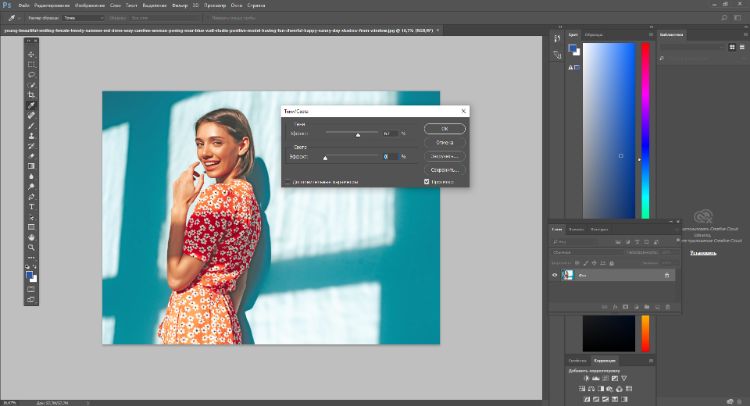The image size is (750, 406).
Task: Open the Фильтр menu
Action: click(x=179, y=5)
